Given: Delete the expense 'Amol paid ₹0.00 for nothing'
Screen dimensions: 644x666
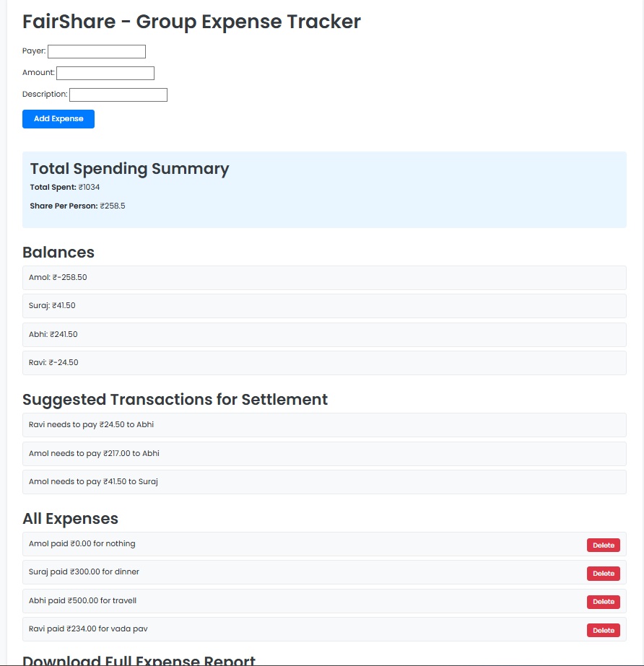Looking at the screenshot, I should (x=604, y=545).
